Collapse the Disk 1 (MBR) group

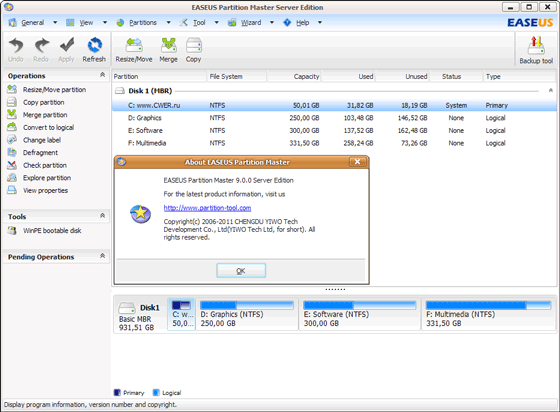pos(550,90)
